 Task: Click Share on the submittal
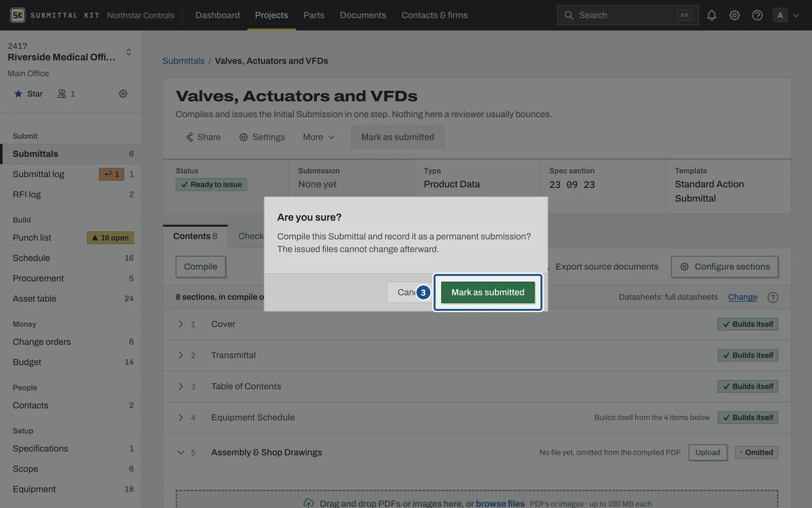click(x=203, y=137)
